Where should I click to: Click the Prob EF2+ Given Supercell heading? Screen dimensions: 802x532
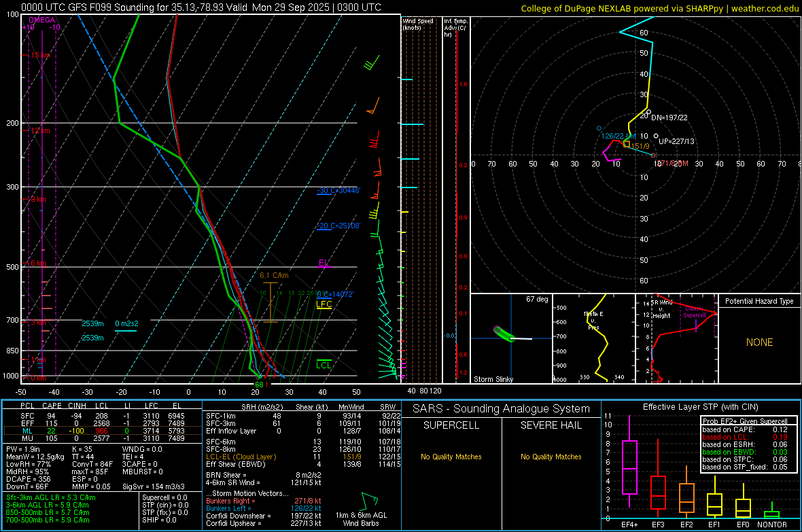[745, 421]
